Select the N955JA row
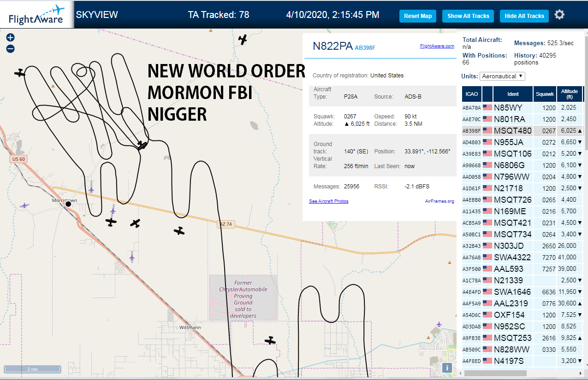 click(523, 142)
